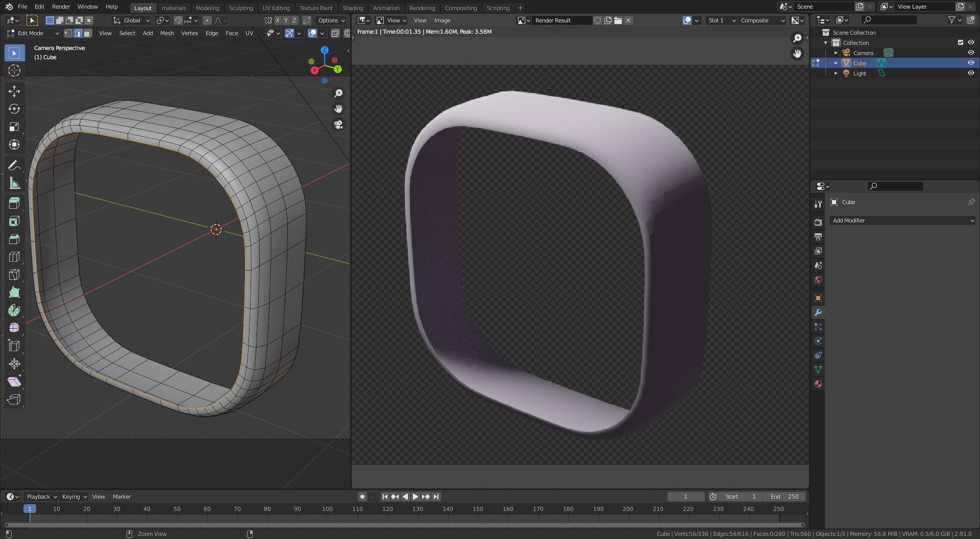Click the viewport camera view toggle icon
The width and height of the screenshot is (980, 539).
[x=338, y=125]
